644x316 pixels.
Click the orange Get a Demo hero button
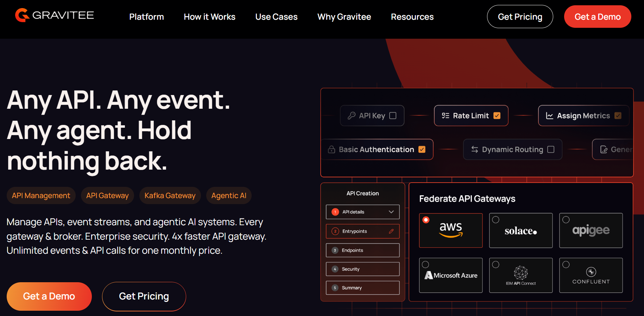tap(49, 296)
